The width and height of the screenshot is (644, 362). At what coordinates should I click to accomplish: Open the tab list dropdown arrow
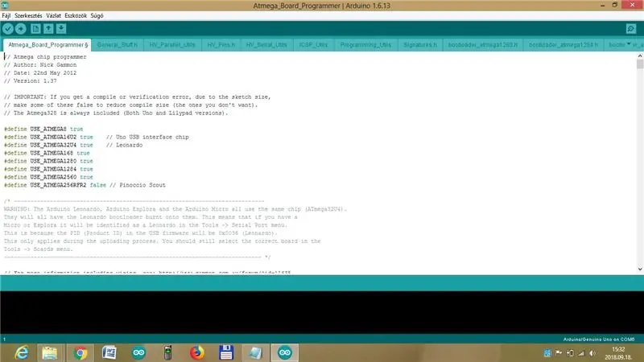(x=629, y=44)
